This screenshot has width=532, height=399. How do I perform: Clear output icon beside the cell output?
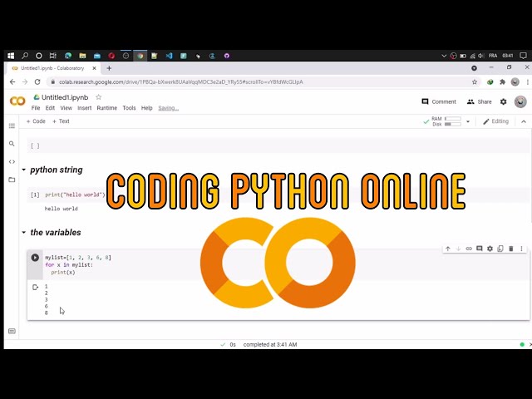pyautogui.click(x=35, y=288)
